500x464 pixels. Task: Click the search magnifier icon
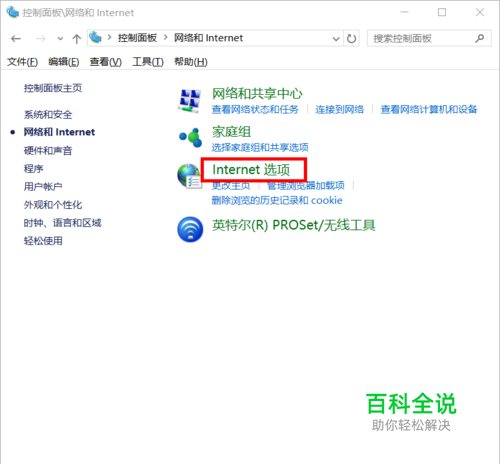pos(479,38)
